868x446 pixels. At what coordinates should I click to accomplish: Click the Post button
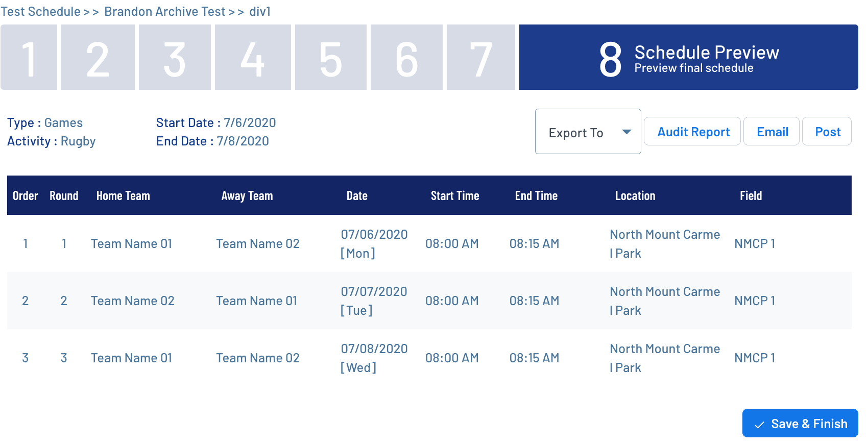coord(827,132)
